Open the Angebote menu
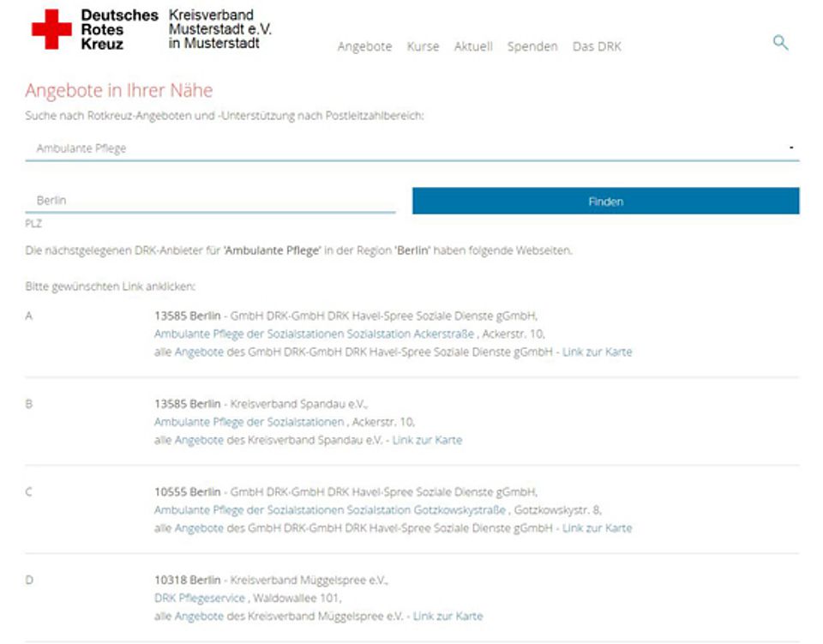The width and height of the screenshot is (823, 644). [x=364, y=47]
